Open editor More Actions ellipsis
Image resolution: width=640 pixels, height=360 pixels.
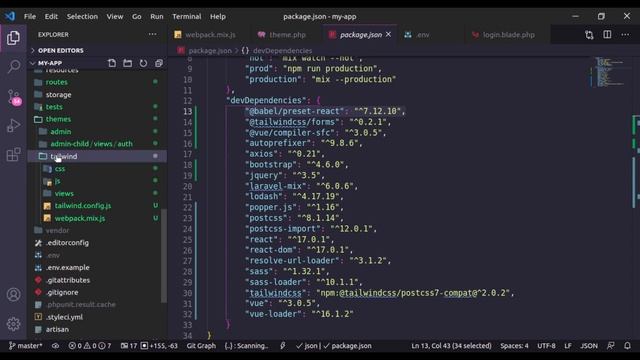[625, 35]
